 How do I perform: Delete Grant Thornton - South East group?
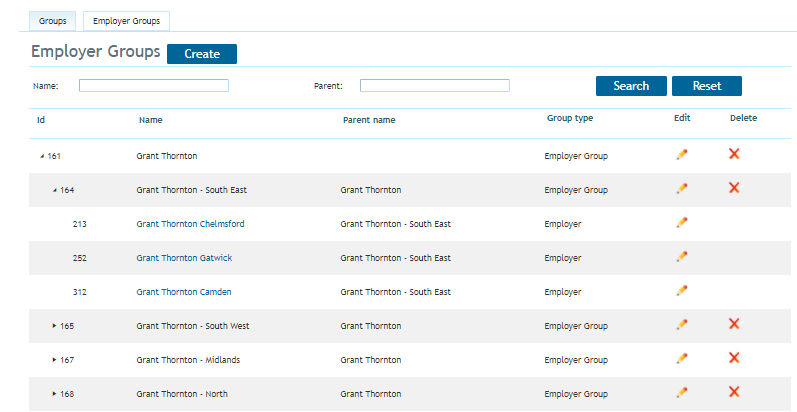point(734,187)
